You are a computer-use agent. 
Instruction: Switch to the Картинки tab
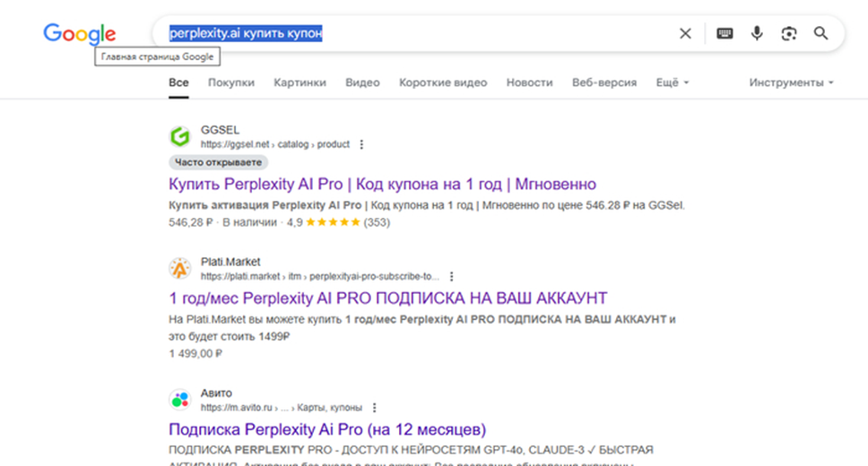pos(300,82)
